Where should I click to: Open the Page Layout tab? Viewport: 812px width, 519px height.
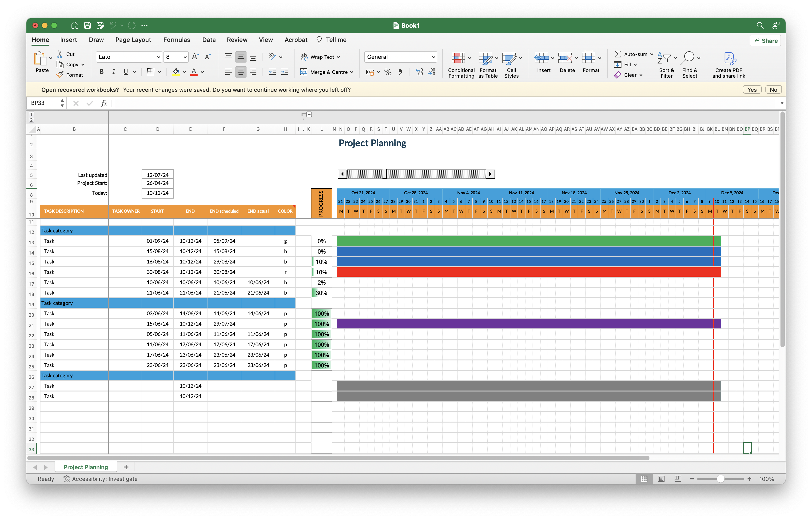pos(133,40)
